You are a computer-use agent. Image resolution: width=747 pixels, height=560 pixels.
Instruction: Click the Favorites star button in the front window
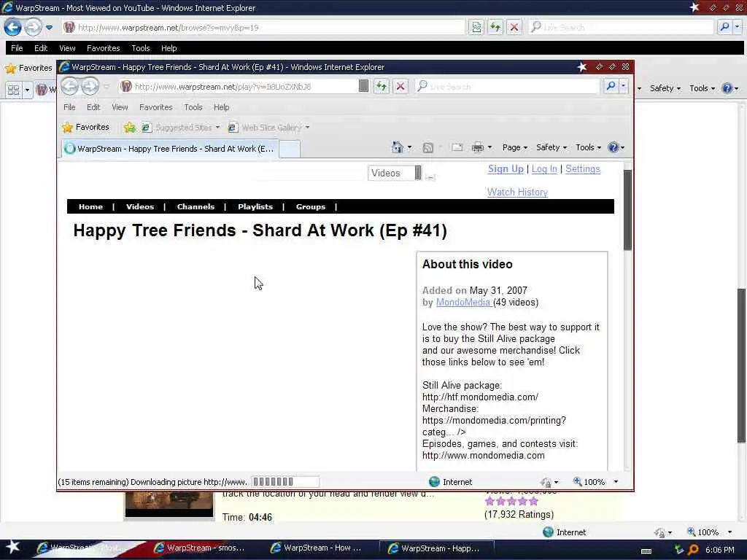tap(86, 127)
